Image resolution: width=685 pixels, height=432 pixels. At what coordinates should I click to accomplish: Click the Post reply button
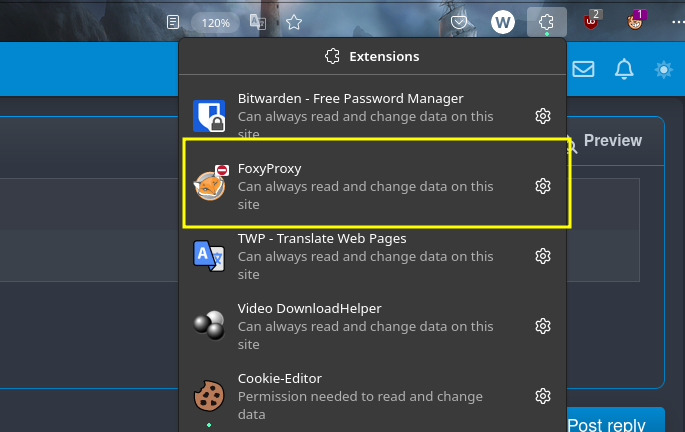(615, 422)
